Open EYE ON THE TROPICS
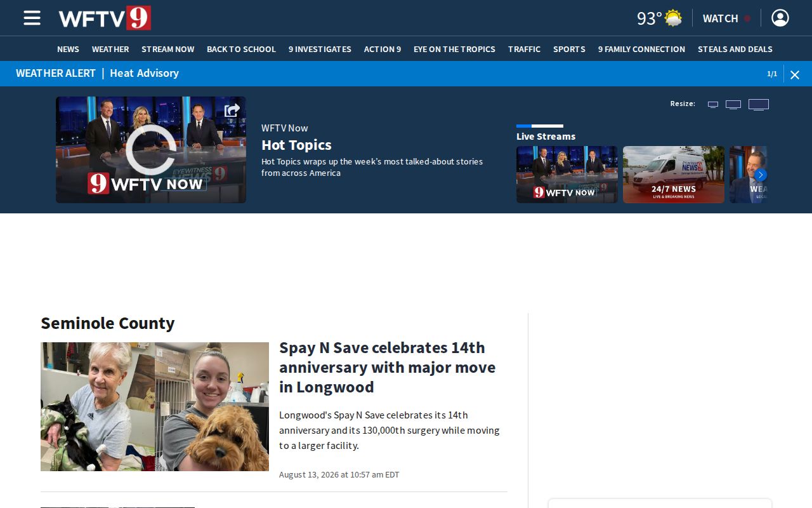This screenshot has height=508, width=812. [454, 49]
